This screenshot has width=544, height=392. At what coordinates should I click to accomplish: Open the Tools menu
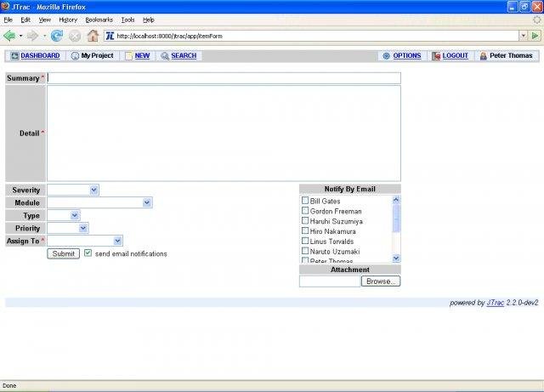coord(127,20)
